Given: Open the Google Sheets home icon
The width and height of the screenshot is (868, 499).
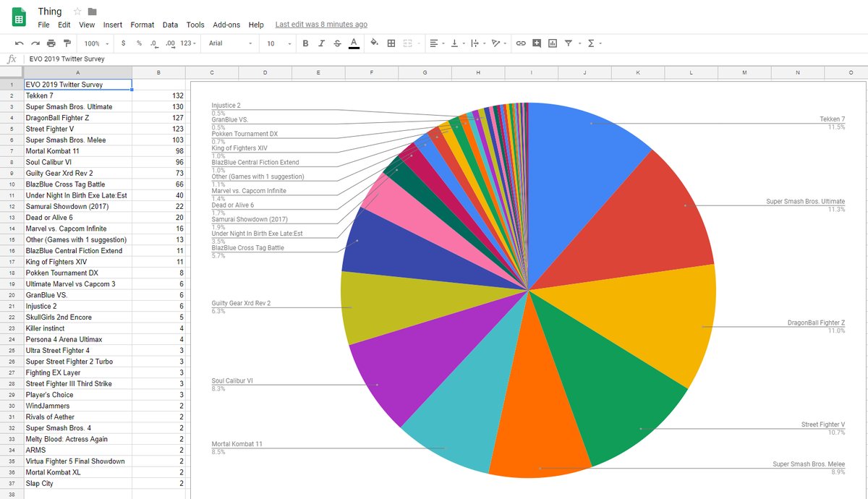Looking at the screenshot, I should [x=20, y=17].
